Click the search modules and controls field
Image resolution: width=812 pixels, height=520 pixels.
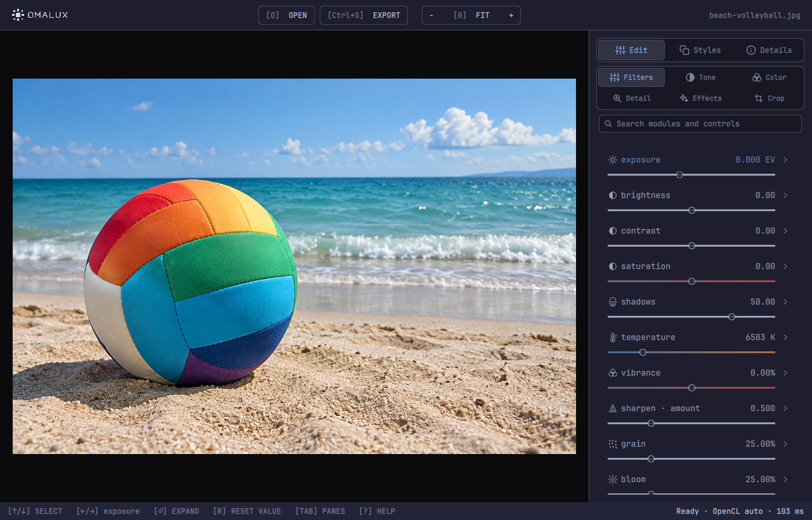pyautogui.click(x=700, y=124)
